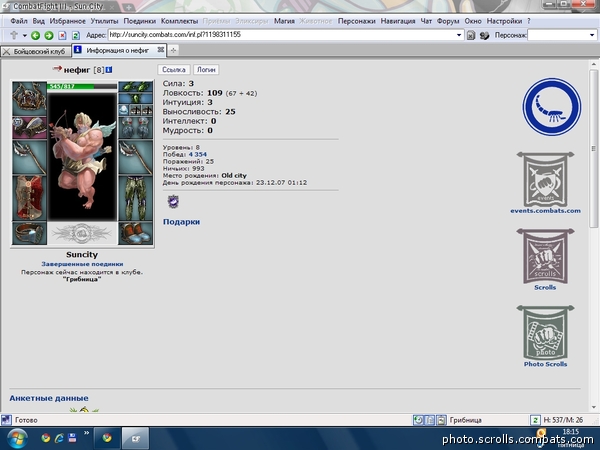
Task: Launch Chrome from quick launch bar
Action: click(46, 438)
